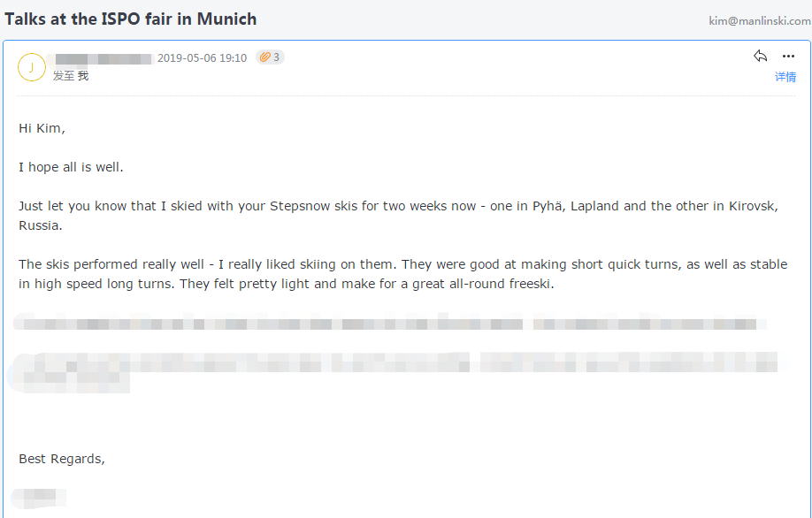Click the kim@manlinski.com address
812x518 pixels.
point(759,20)
